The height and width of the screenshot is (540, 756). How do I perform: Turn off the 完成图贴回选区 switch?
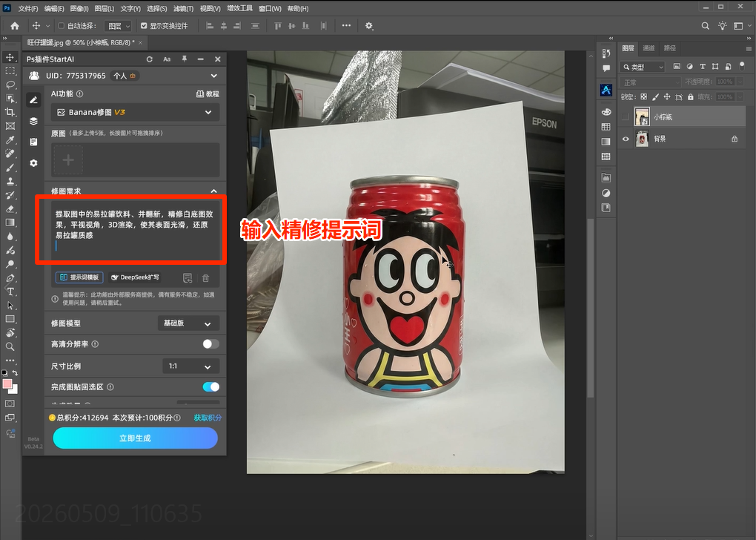(x=210, y=387)
